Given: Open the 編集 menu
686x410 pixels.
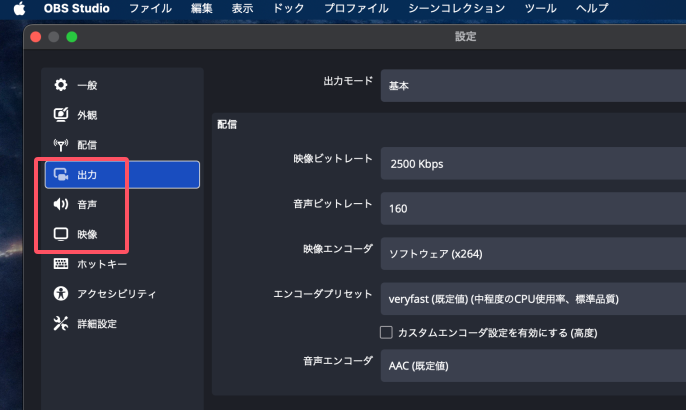Looking at the screenshot, I should (202, 8).
